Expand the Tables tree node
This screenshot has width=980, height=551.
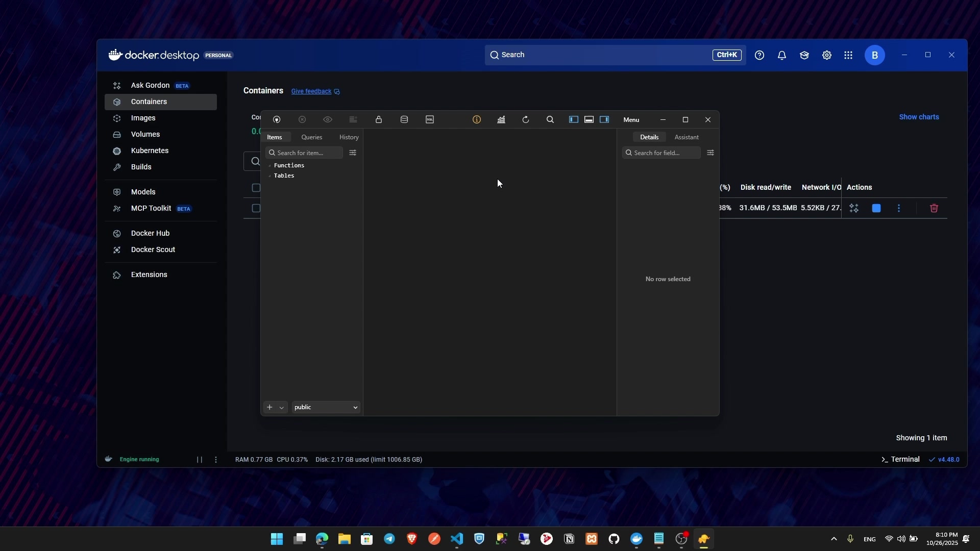tap(269, 176)
